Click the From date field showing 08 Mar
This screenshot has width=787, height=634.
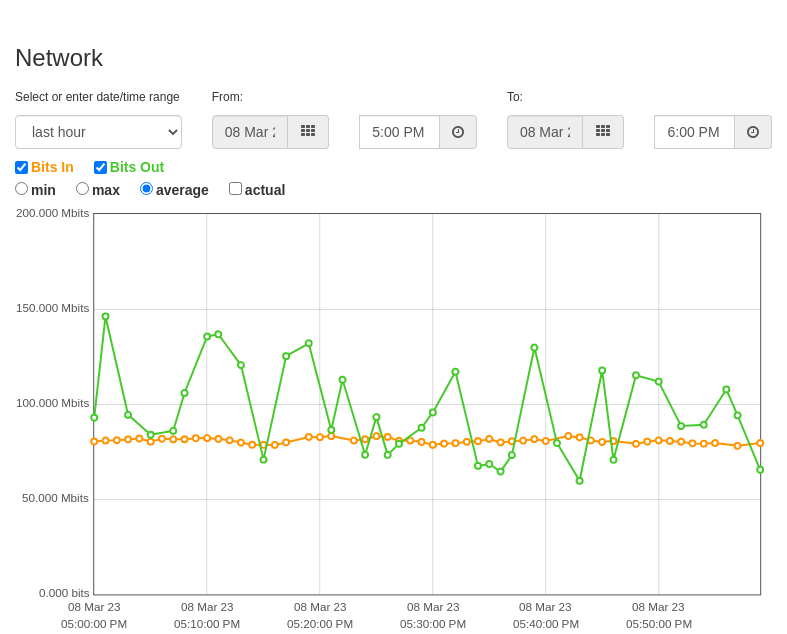tap(250, 132)
